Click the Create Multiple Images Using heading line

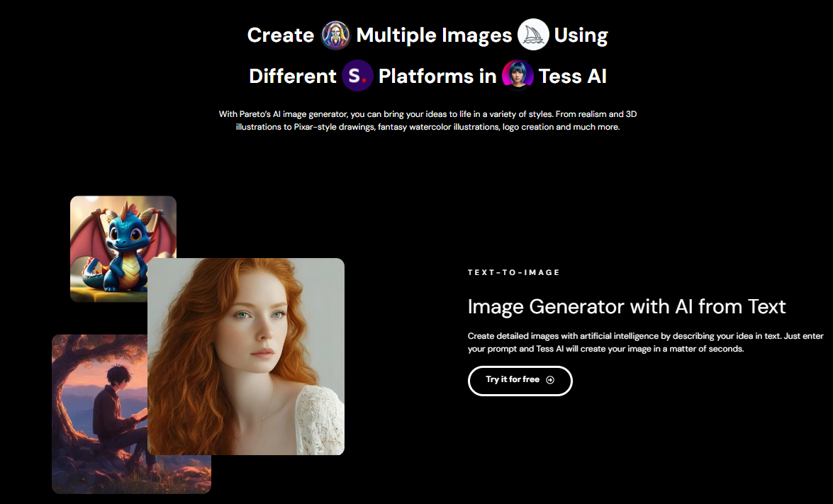(x=427, y=35)
